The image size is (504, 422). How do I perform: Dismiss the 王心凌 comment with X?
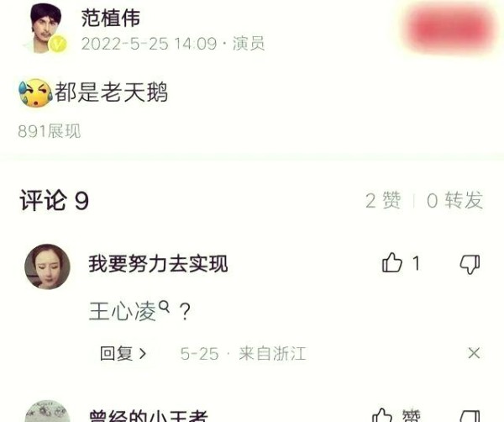474,353
